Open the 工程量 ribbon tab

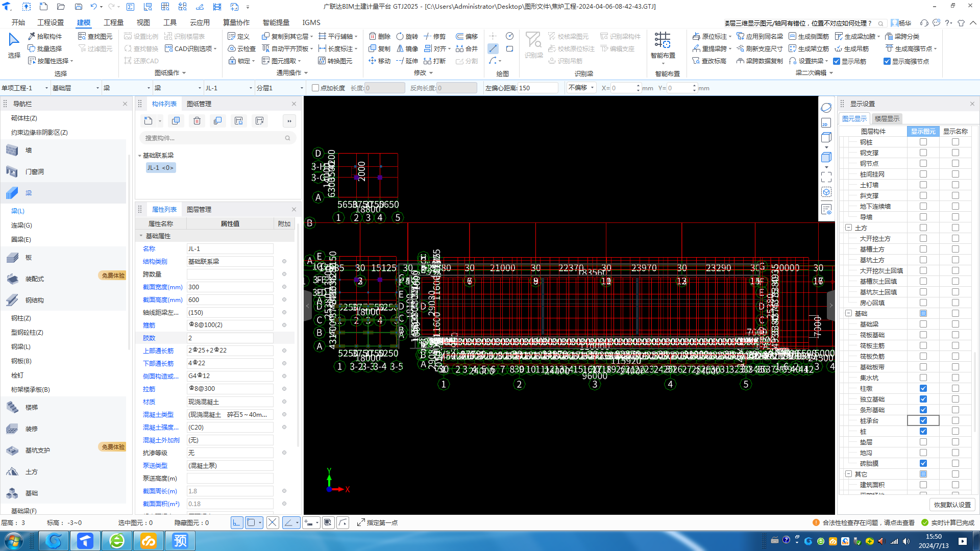(113, 22)
